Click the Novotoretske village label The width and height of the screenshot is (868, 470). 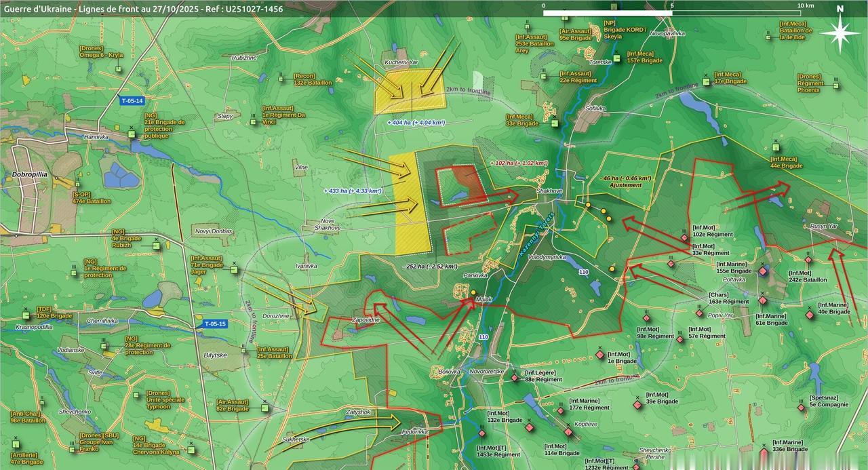click(488, 372)
